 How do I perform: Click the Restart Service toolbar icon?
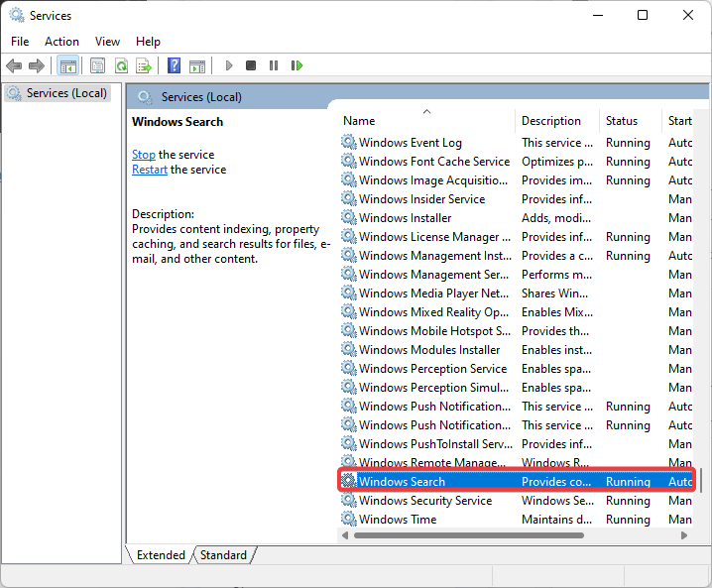click(x=297, y=65)
